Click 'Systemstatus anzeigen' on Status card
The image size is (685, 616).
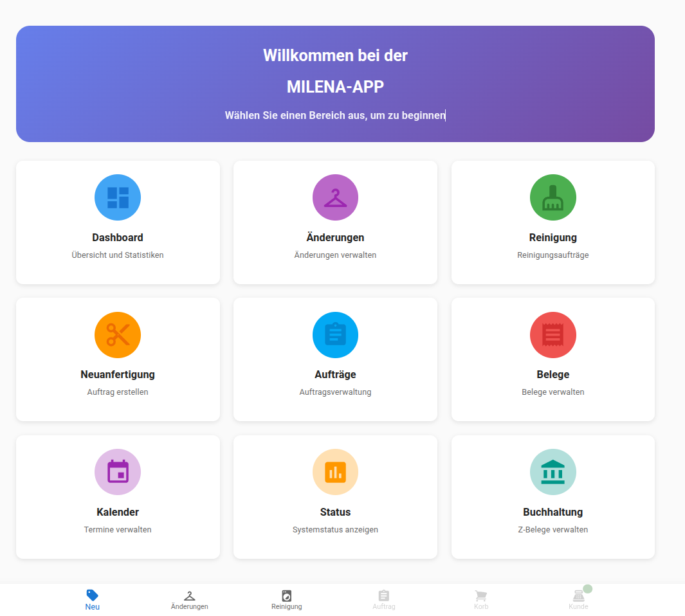tap(335, 530)
